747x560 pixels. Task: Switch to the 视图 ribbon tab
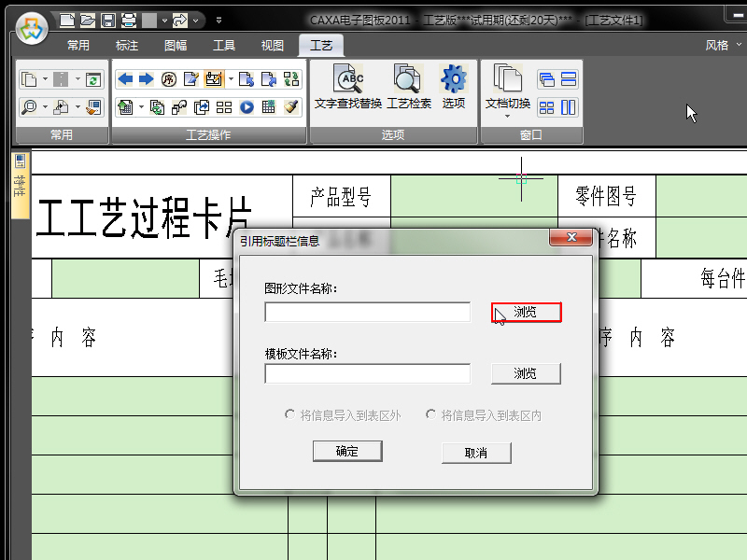[x=273, y=45]
